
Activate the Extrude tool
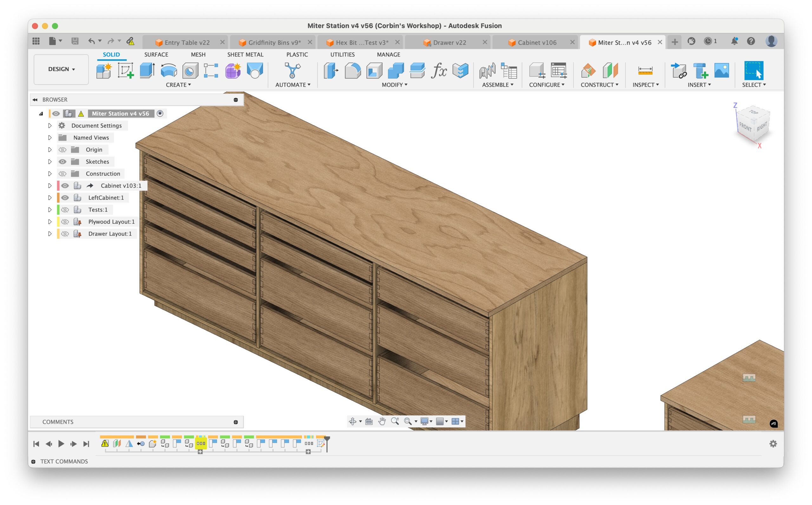(147, 70)
